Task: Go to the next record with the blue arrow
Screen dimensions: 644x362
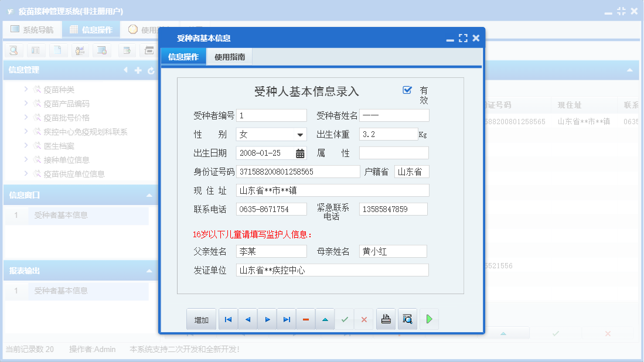Action: coord(267,319)
